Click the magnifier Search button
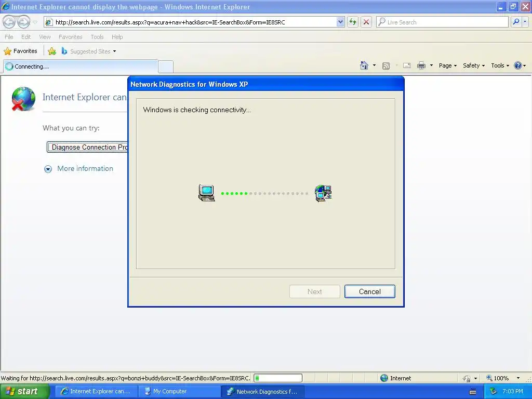The height and width of the screenshot is (399, 532). (x=516, y=22)
